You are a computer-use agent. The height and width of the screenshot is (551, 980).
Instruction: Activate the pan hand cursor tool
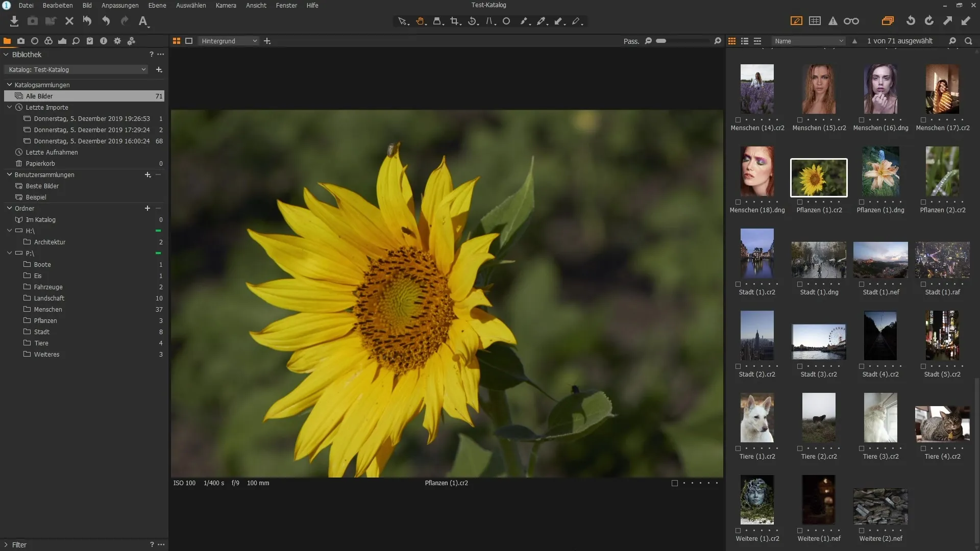point(421,21)
